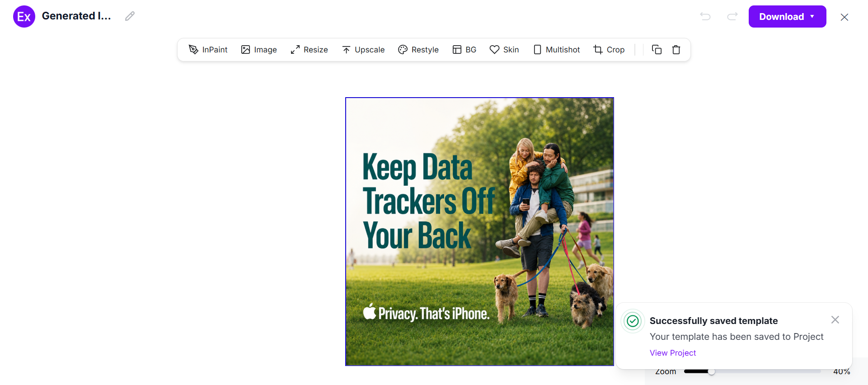Open the Skin tool
868x385 pixels.
click(x=504, y=50)
